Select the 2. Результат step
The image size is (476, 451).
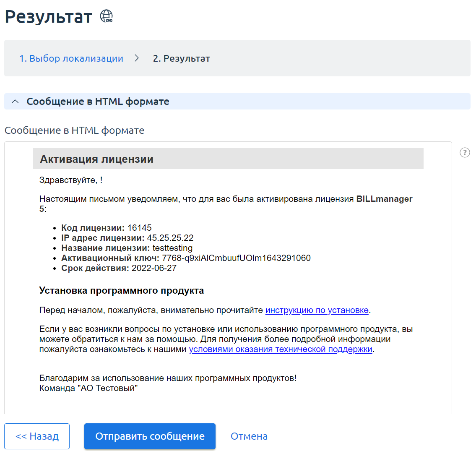[181, 58]
